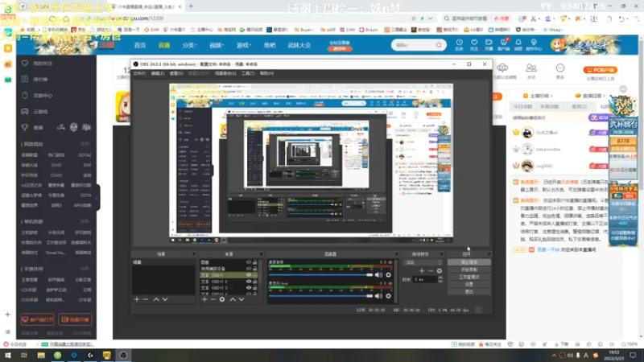Open transition properties gear icon
The image size is (644, 362).
click(440, 271)
